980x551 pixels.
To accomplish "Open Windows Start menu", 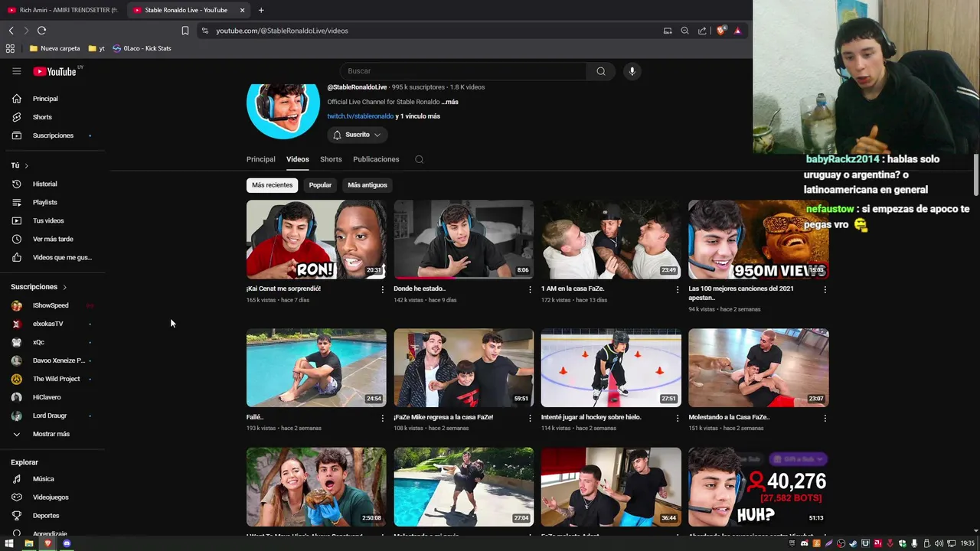I will 9,543.
